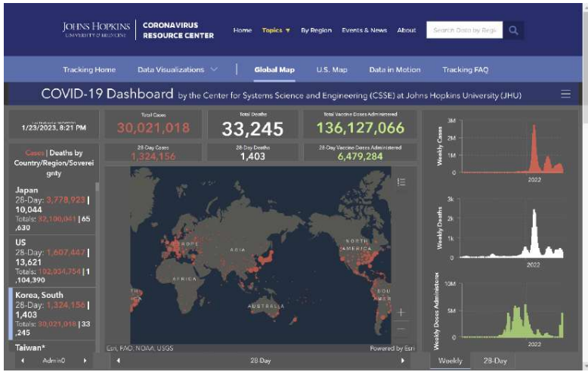
Task: Select the Global Map tab
Action: tap(274, 70)
